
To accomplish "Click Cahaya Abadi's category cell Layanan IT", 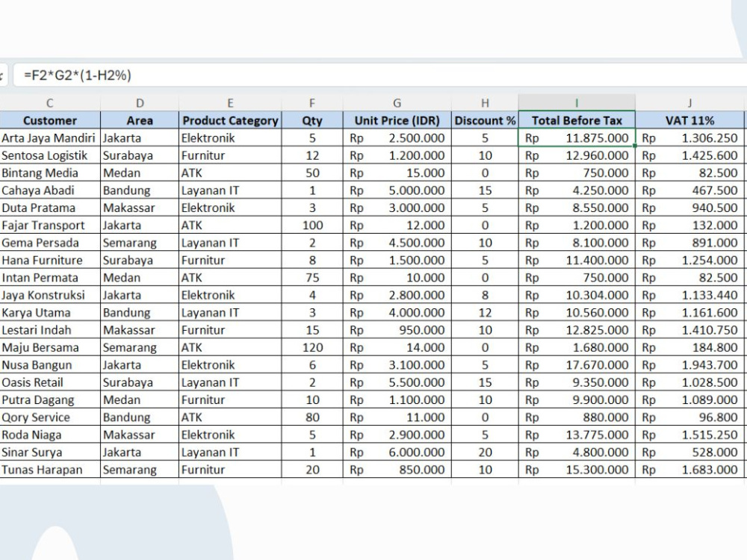I will point(230,190).
